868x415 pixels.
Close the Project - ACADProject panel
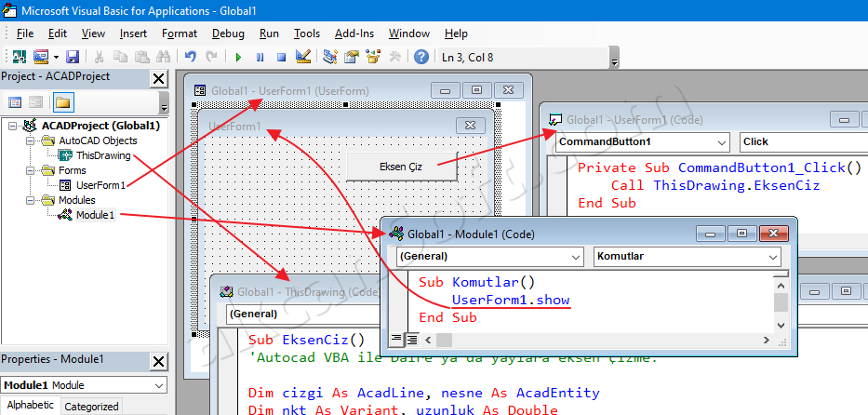click(159, 79)
